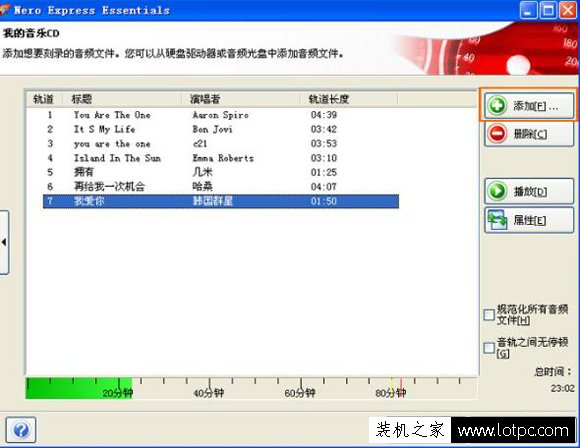The height and width of the screenshot is (448, 580).
Task: Click artist 'Bon Jovi'
Action: click(212, 129)
